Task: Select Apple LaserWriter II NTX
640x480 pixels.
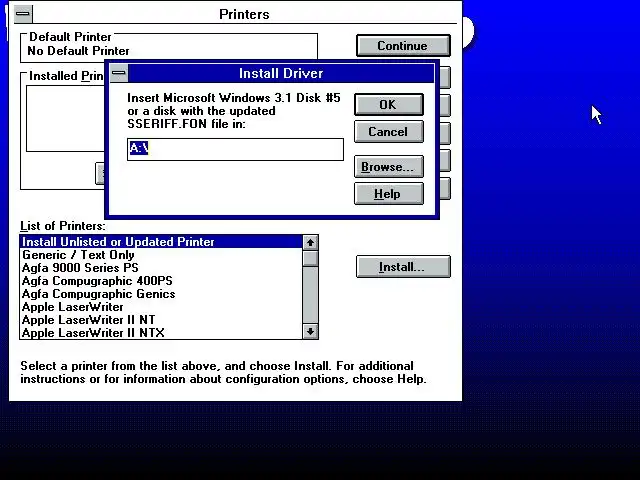Action: coord(161,333)
